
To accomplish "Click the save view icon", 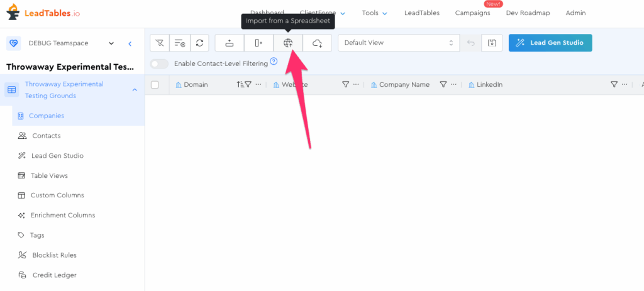I will 492,43.
